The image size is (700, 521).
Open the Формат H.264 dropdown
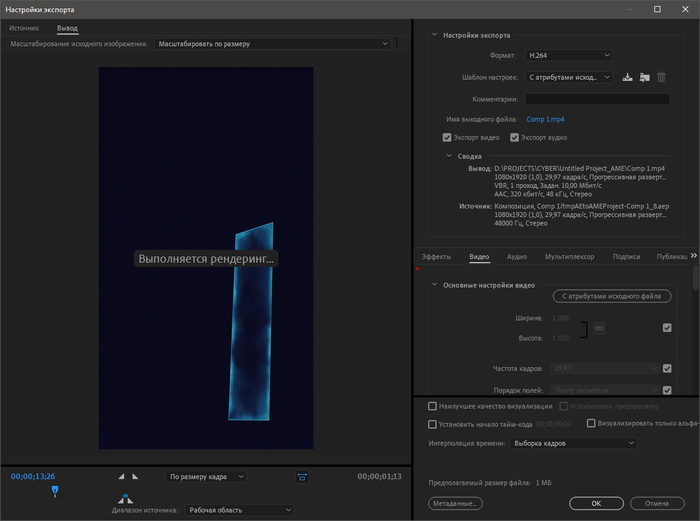566,55
